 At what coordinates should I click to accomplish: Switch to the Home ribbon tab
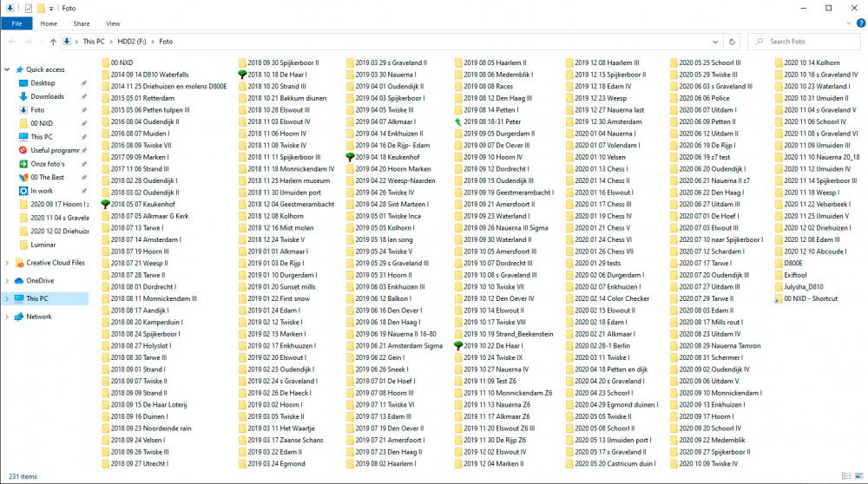(49, 23)
